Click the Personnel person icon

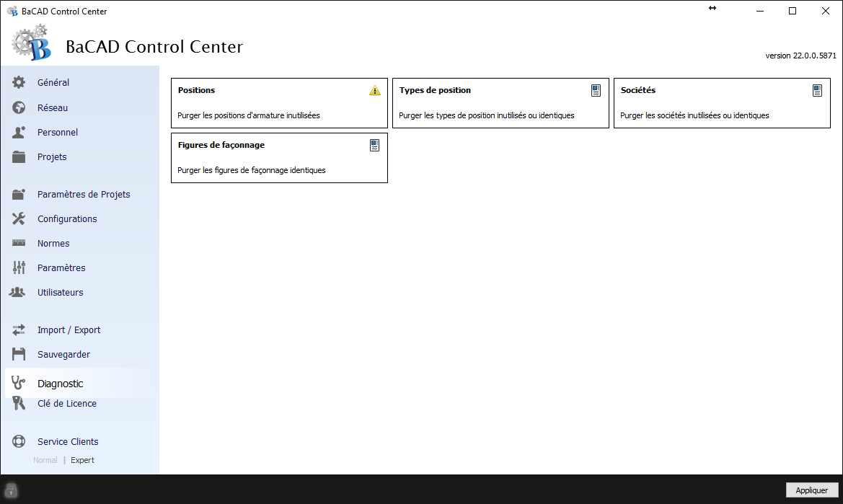pos(19,132)
